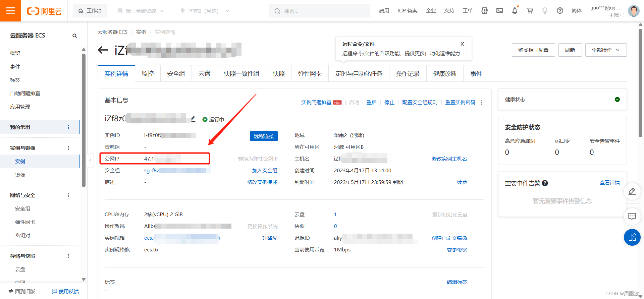Viewport: 644px width, 299px height.
Task: Click the 重启 link
Action: click(371, 102)
